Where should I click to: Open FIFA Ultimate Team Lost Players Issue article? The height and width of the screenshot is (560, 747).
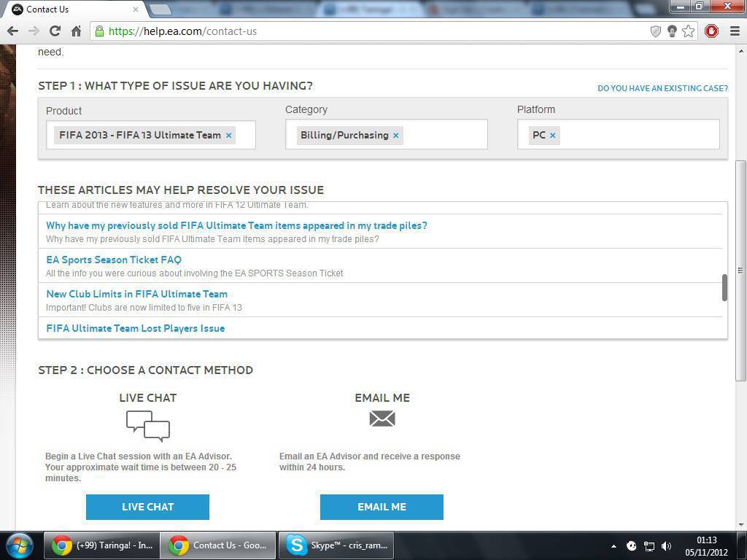(x=135, y=329)
